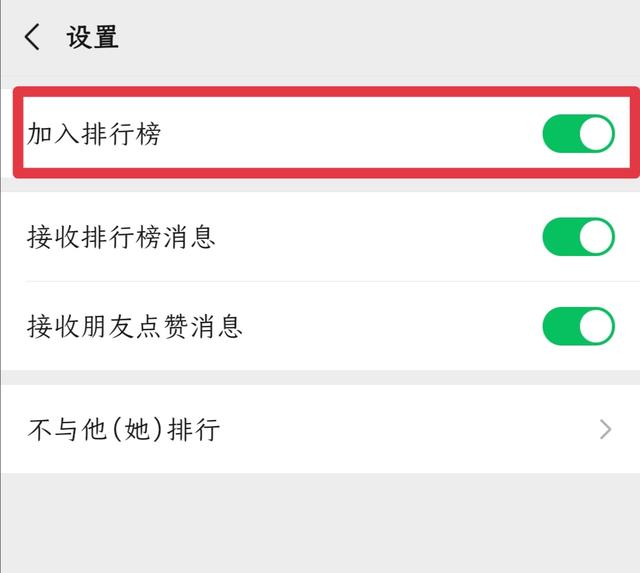Tap the 加入排行榜 text label
640x573 pixels.
point(94,133)
